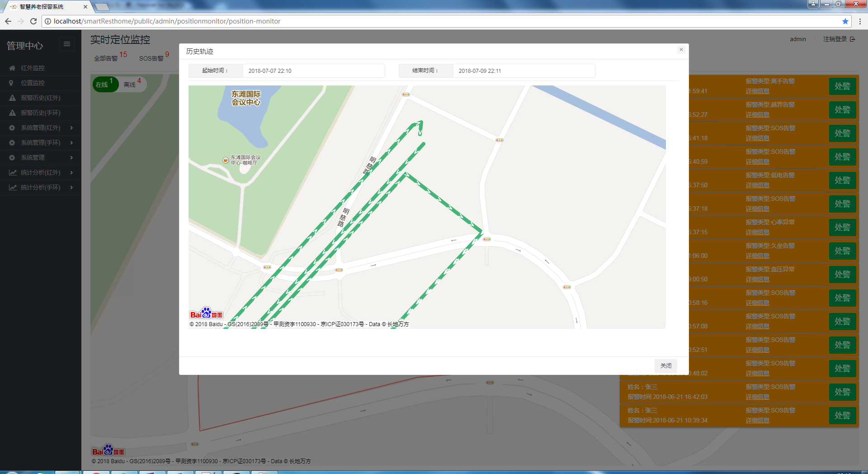
Task: Click the warning triangle icon beside 报警历史(手环)
Action: click(x=12, y=113)
